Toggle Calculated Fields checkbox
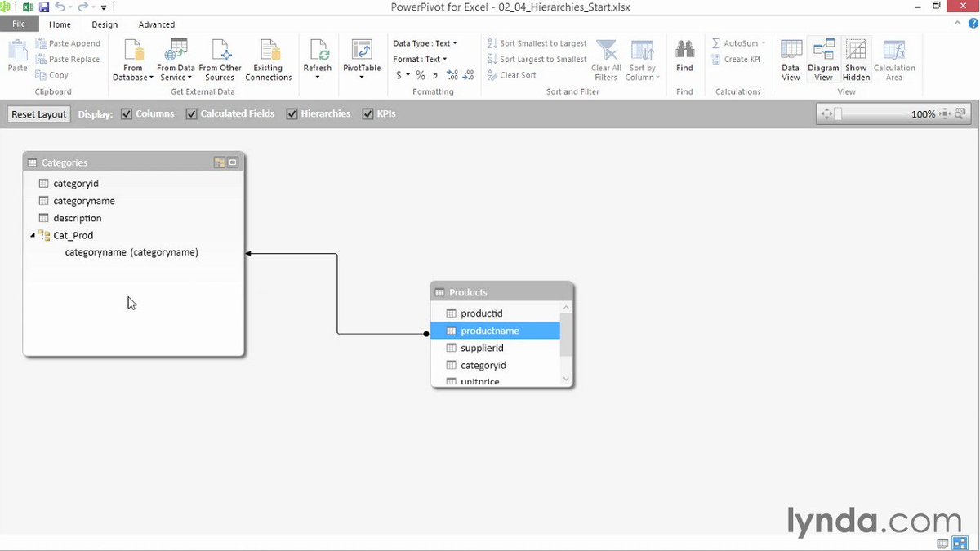 [x=191, y=113]
